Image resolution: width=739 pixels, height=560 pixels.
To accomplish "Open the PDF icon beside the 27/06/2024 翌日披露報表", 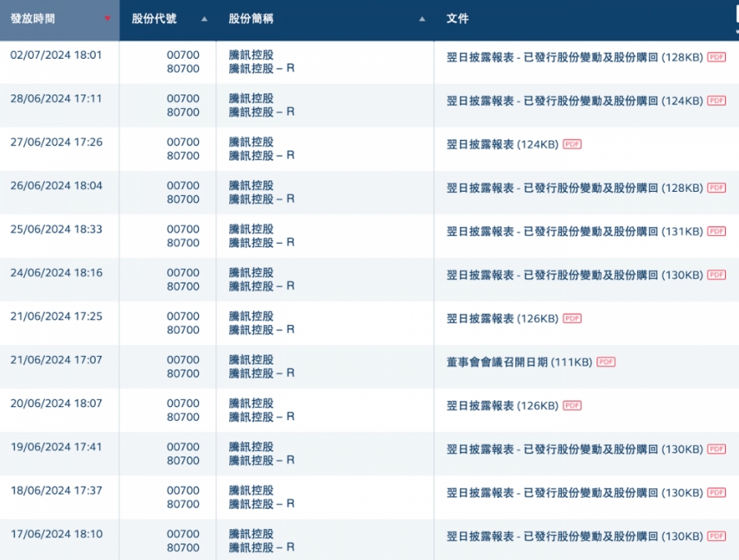I will (x=572, y=144).
